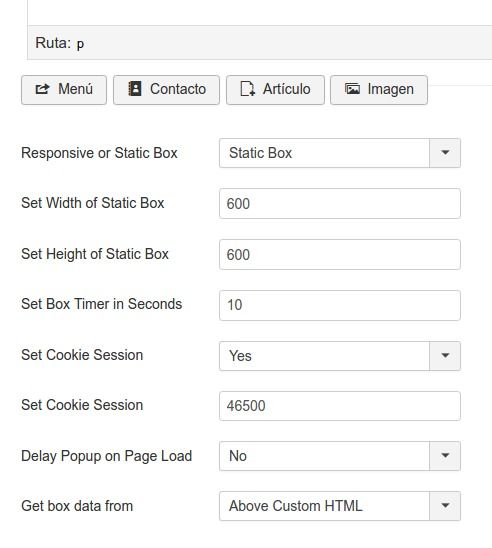Expand the Get box data from dropdown
Screen dimensions: 492x548
340,506
